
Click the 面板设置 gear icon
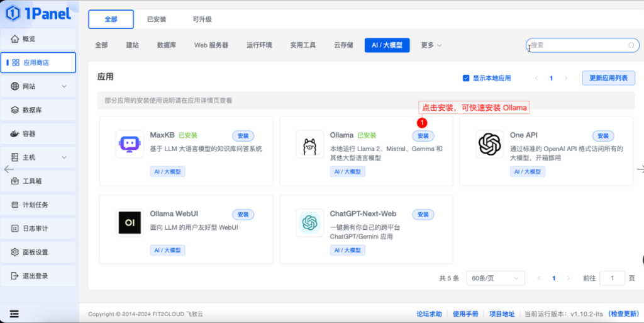[x=15, y=252]
